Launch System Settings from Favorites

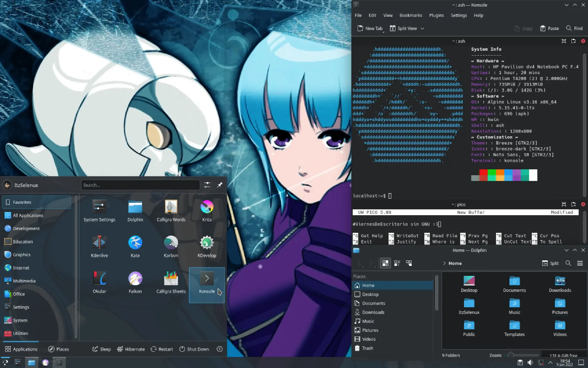99,210
